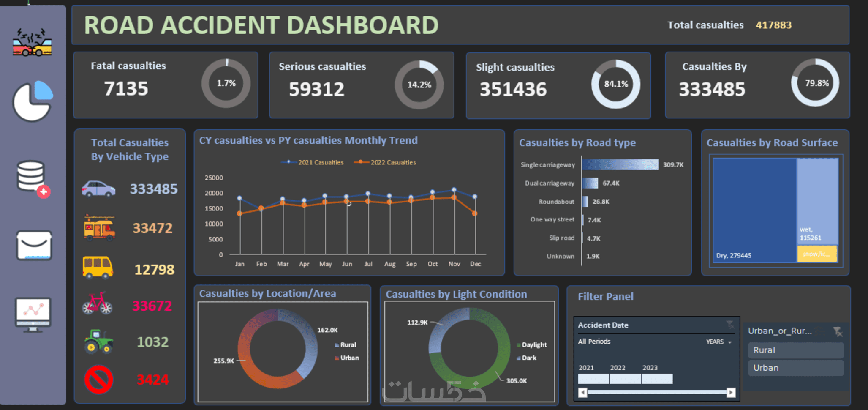The image size is (868, 410).
Task: Open the pie chart icon in sidebar
Action: tap(33, 101)
